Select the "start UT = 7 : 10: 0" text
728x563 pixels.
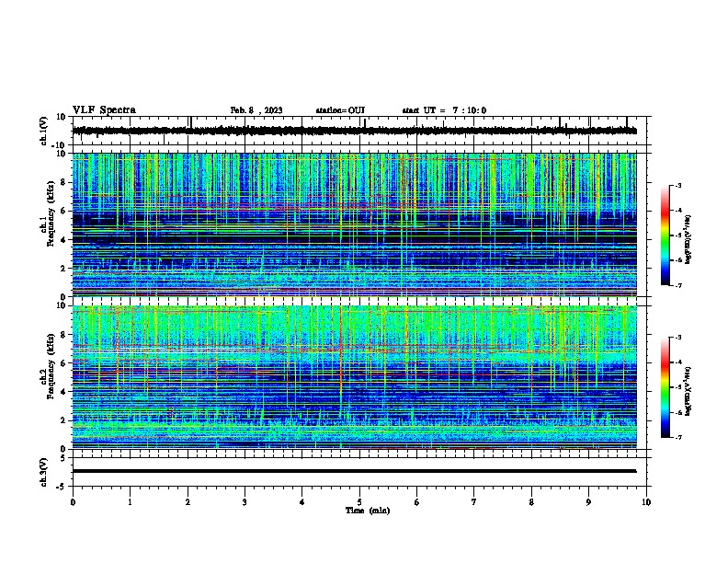click(444, 110)
